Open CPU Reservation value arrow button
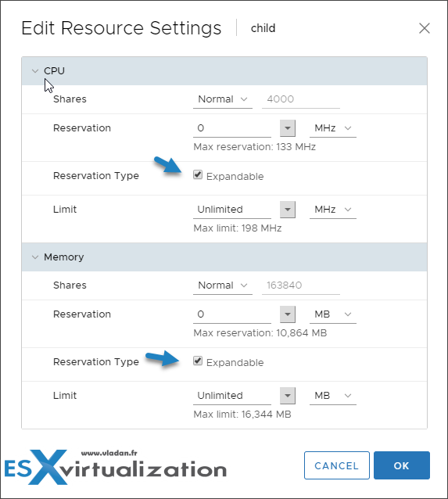Image resolution: width=448 pixels, height=499 pixels. 288,128
